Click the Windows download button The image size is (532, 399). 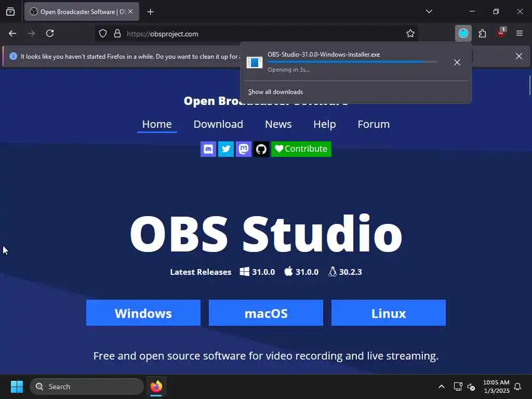point(143,313)
